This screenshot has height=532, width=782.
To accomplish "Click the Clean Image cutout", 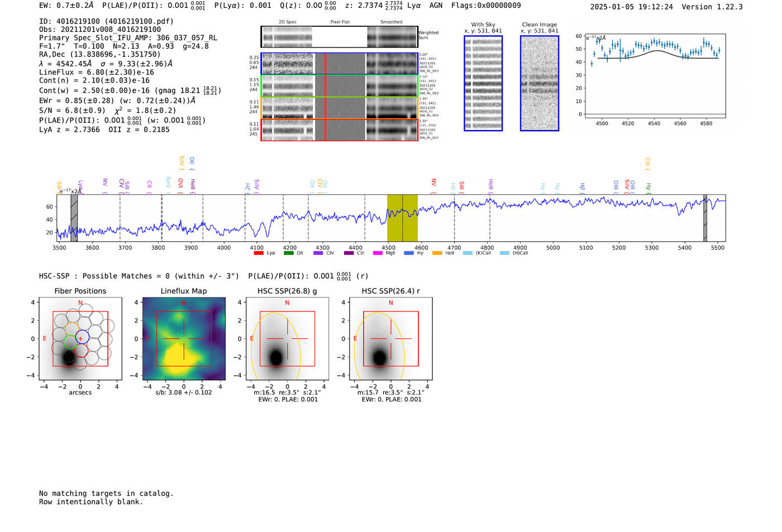I will pyautogui.click(x=540, y=83).
